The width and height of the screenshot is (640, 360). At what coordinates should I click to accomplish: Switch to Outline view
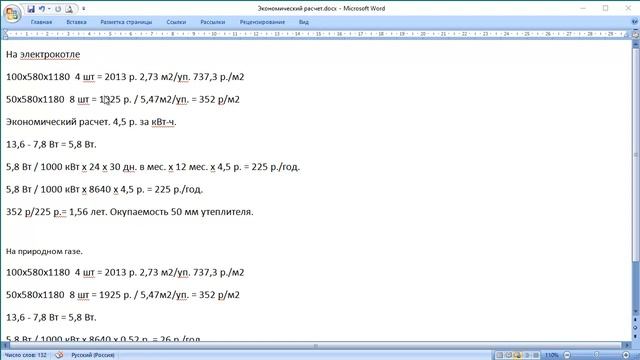point(527,355)
